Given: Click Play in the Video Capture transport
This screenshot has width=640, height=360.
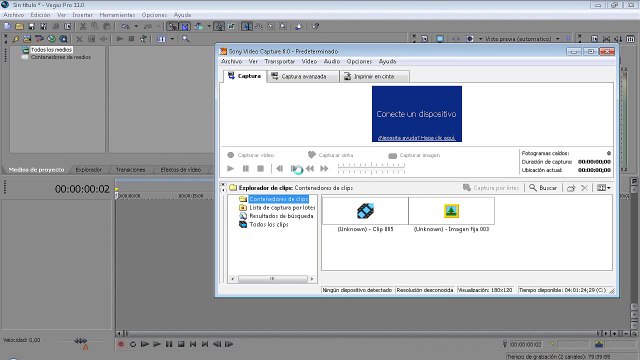Looking at the screenshot, I should [x=231, y=168].
